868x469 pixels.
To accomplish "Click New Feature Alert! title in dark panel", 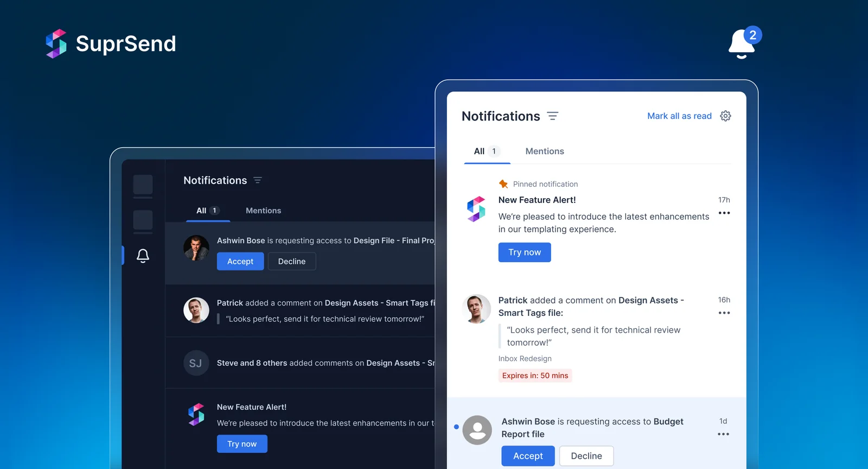I will pyautogui.click(x=252, y=407).
